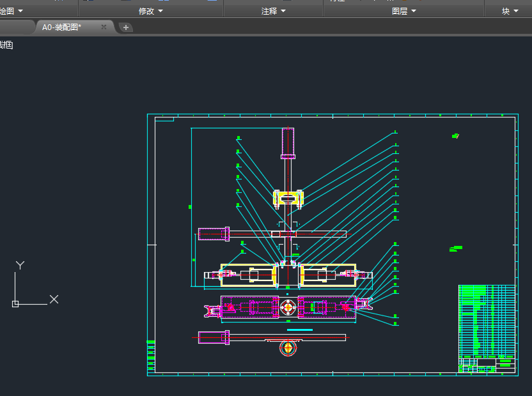Click the UCS icon origin square
The image size is (532, 396).
click(15, 304)
